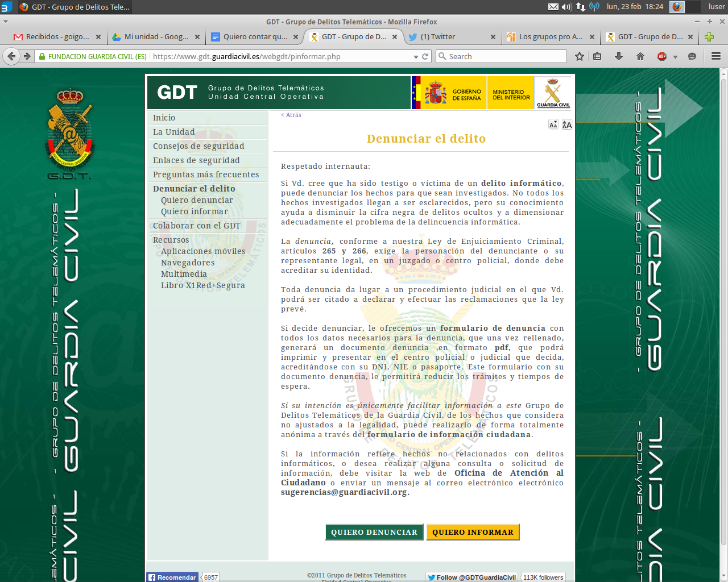Switch to Mi unidad Google Drive tab
The image size is (728, 582).
156,37
